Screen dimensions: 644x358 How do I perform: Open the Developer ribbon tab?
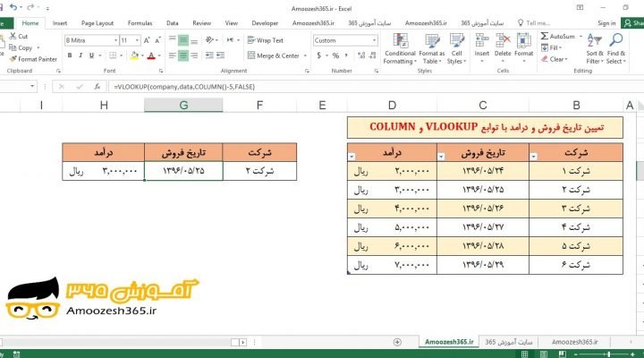click(265, 23)
